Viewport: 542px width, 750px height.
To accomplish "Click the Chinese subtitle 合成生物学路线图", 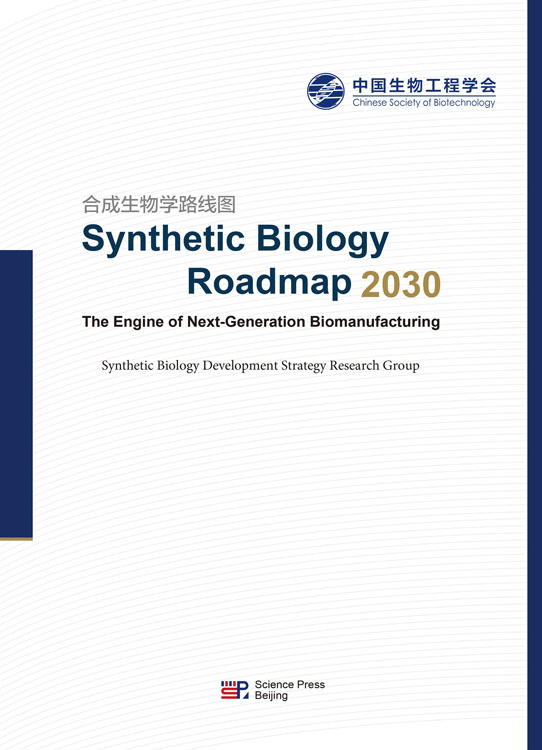I will pyautogui.click(x=159, y=205).
